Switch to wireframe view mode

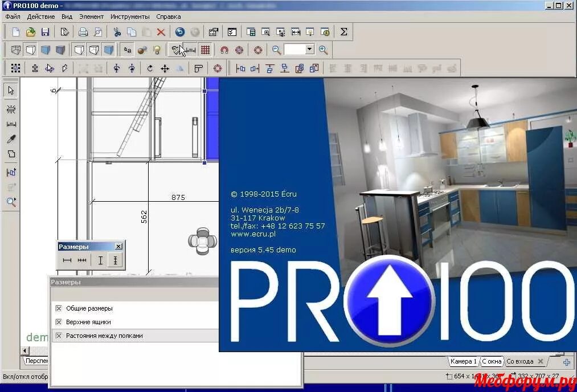tap(16, 50)
